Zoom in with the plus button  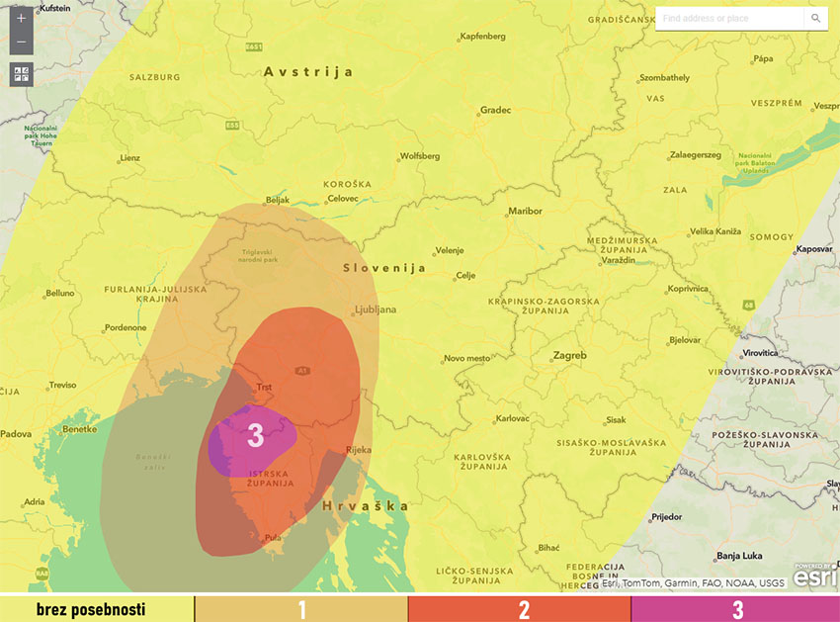[21, 19]
